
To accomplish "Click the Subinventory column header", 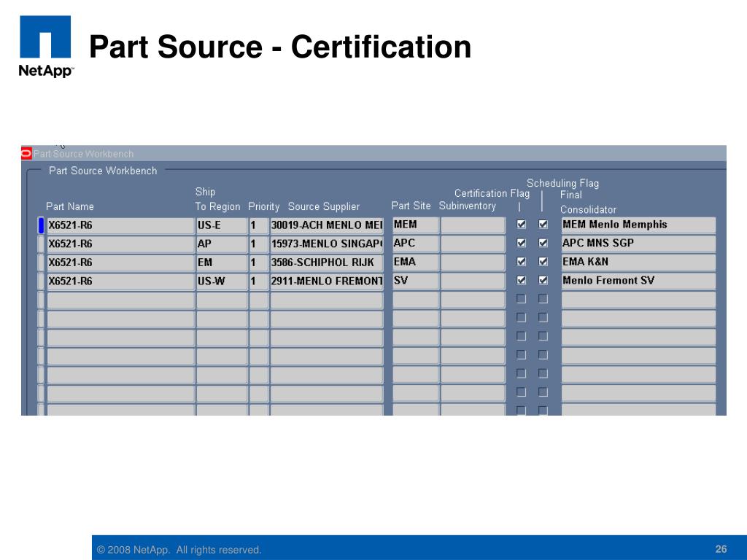I will tap(468, 206).
